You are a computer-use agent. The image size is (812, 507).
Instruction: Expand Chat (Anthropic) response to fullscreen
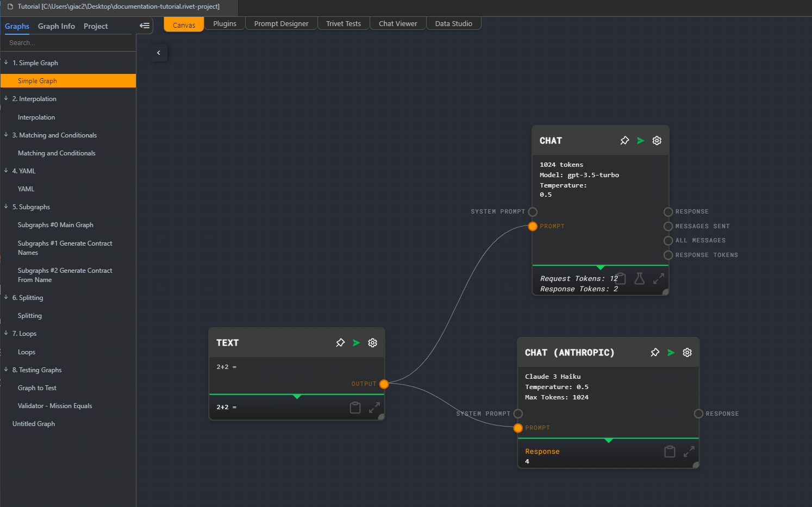tap(689, 452)
